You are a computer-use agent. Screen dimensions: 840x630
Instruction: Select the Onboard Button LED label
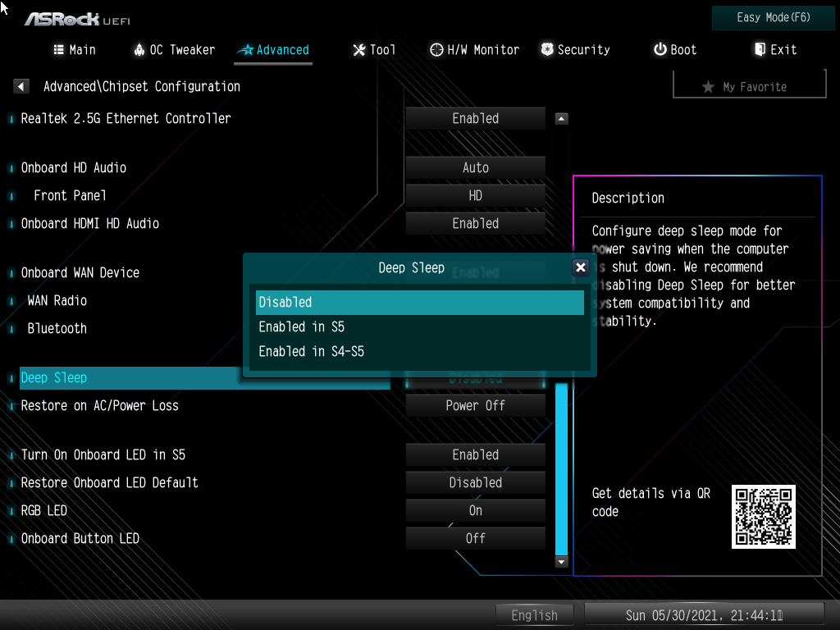tap(80, 538)
